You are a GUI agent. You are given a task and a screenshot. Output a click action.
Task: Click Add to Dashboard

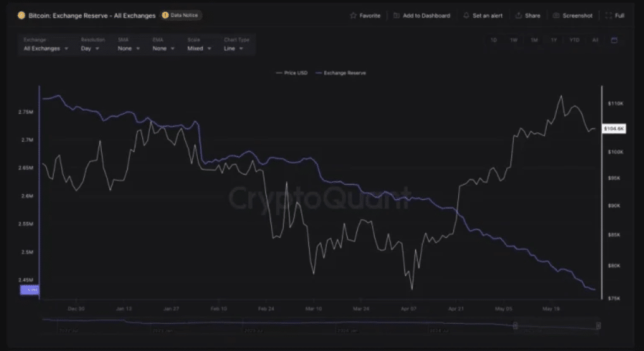click(422, 16)
